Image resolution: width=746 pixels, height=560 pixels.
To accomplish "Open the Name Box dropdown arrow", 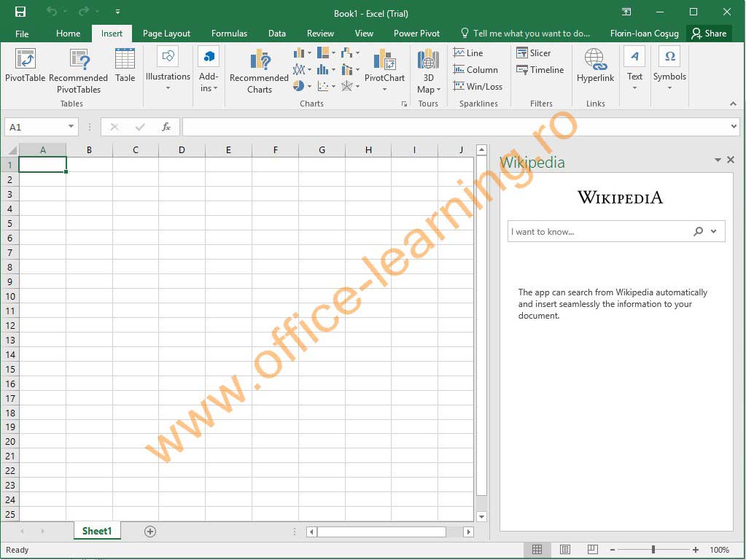I will [71, 127].
